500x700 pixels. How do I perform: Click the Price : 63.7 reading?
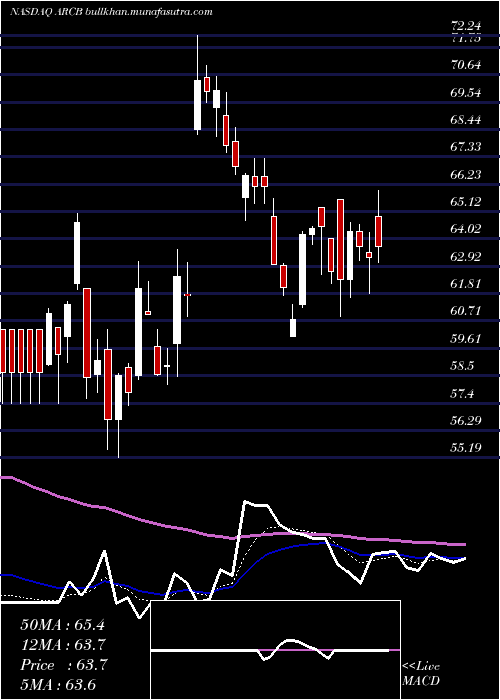click(x=63, y=665)
